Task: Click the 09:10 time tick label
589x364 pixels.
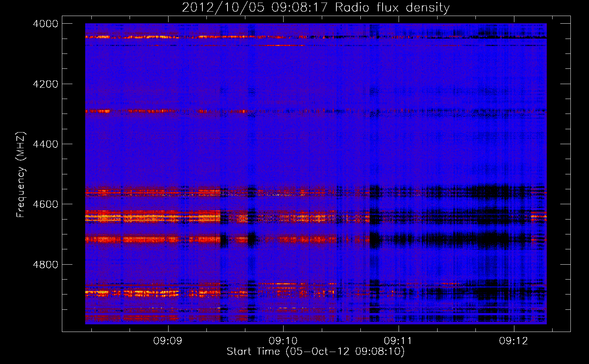Action: tap(283, 341)
